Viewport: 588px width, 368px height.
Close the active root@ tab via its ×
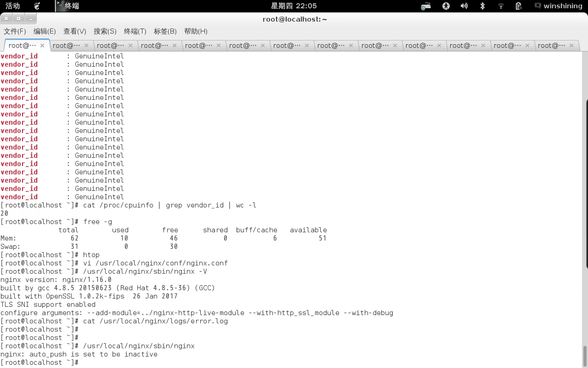[x=42, y=46]
